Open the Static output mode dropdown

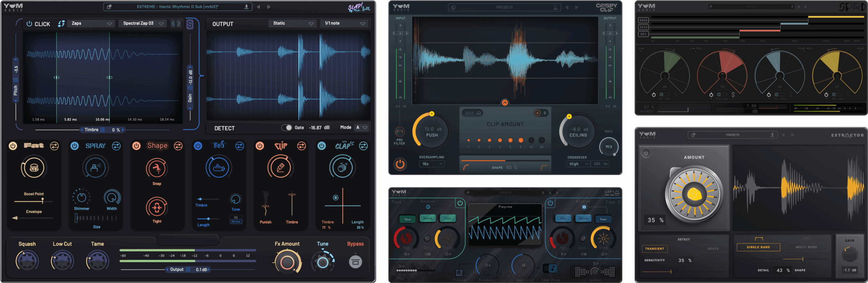tap(293, 23)
